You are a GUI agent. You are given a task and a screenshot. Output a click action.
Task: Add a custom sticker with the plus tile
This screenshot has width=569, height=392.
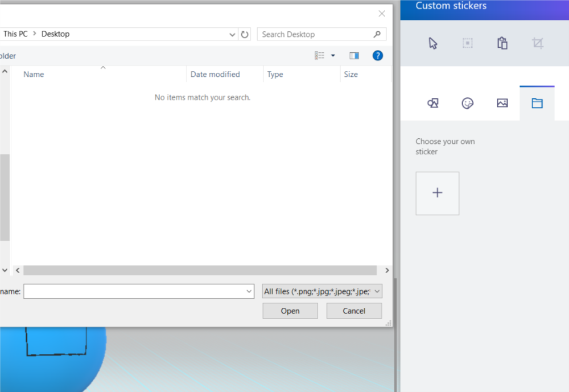[x=437, y=193]
